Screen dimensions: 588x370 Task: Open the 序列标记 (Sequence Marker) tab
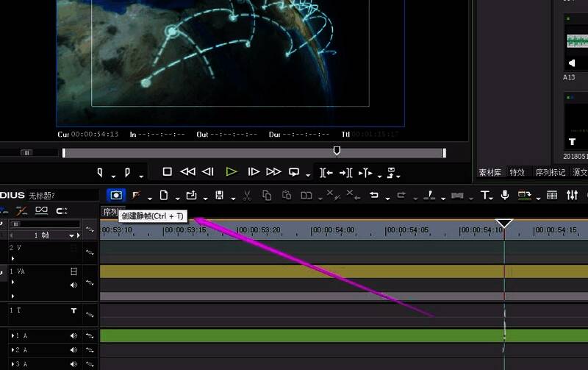click(550, 172)
